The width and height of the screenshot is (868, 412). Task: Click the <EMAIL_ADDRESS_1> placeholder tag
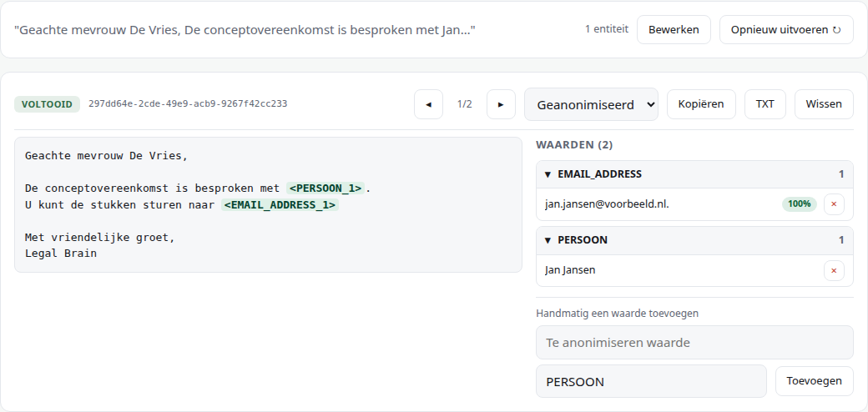[280, 204]
